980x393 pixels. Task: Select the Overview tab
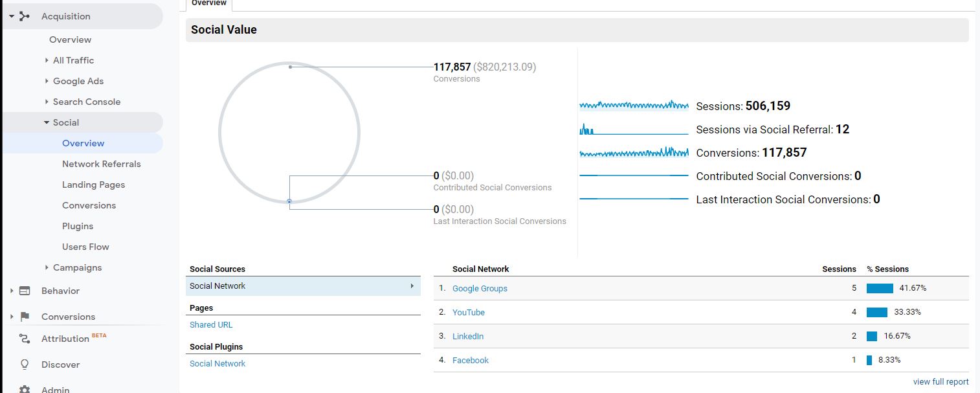[x=208, y=4]
